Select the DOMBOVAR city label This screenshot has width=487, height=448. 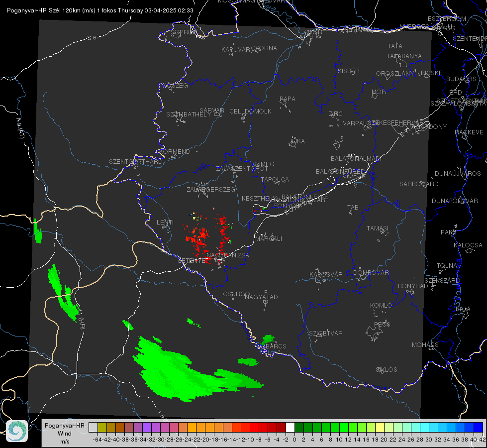click(x=371, y=273)
